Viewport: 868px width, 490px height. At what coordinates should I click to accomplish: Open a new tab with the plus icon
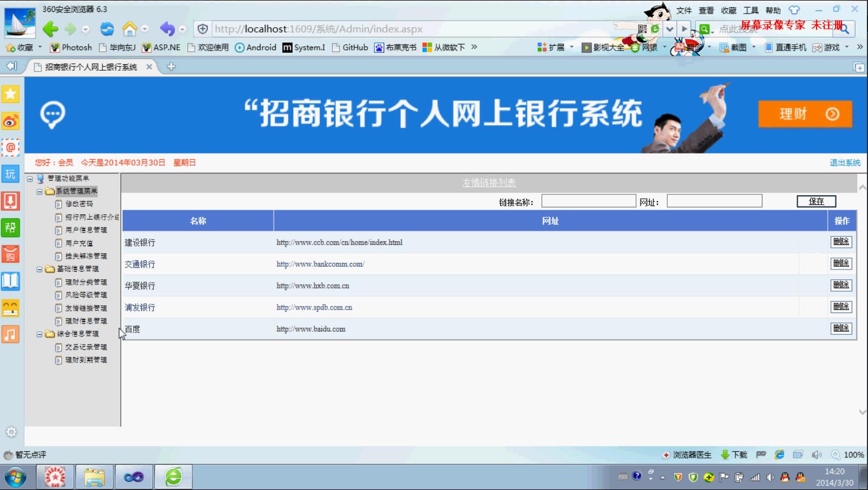pyautogui.click(x=171, y=66)
